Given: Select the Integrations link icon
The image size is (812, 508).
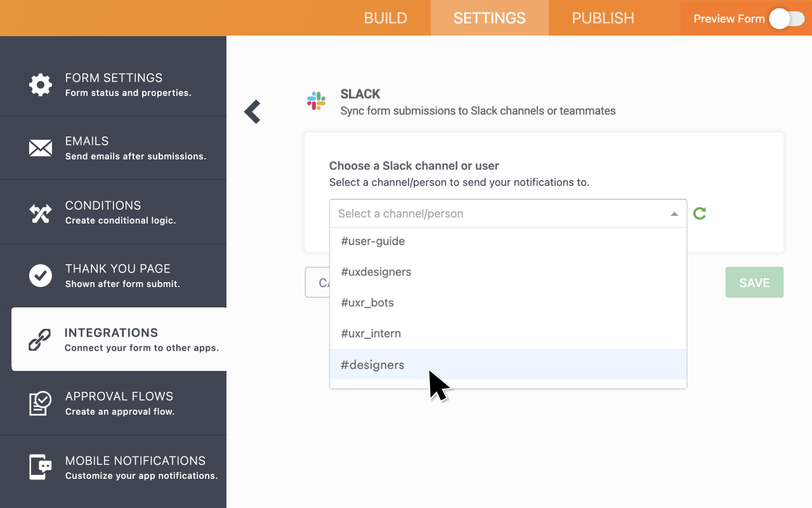Looking at the screenshot, I should point(40,339).
